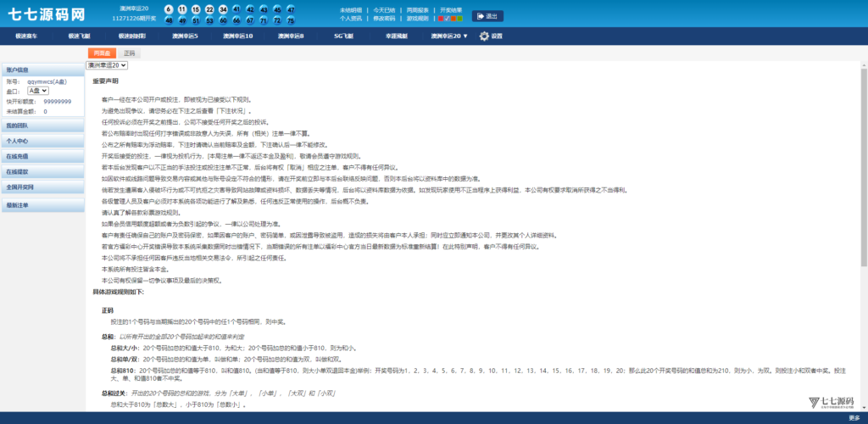This screenshot has height=424, width=868.
Task: Click blue ball number 41
Action: 236,10
